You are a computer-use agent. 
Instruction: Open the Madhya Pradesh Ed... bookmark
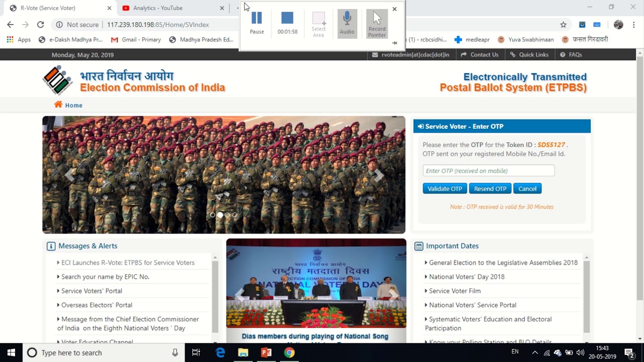[x=201, y=40]
